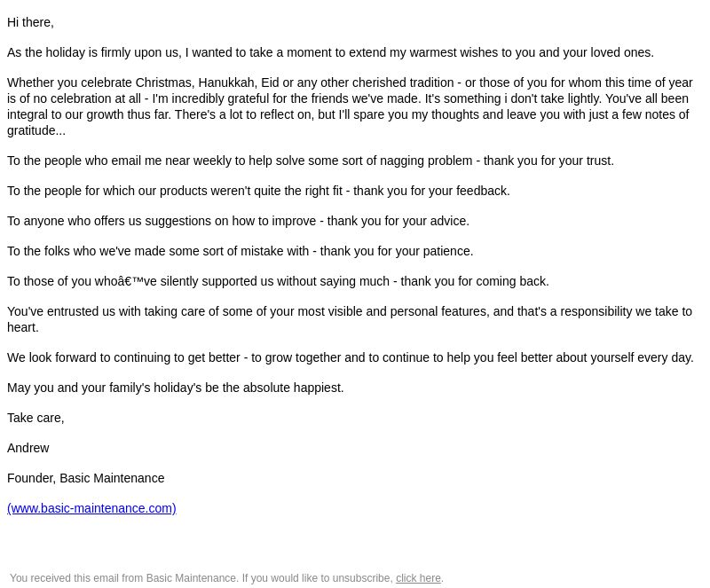Open the www.basic-maintenance.com link
The height and width of the screenshot is (588, 710).
click(x=91, y=508)
